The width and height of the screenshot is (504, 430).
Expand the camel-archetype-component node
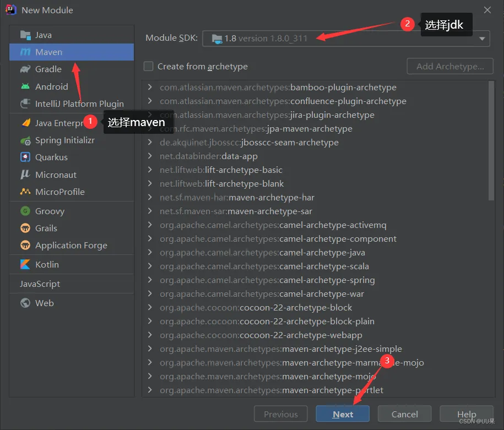[150, 238]
